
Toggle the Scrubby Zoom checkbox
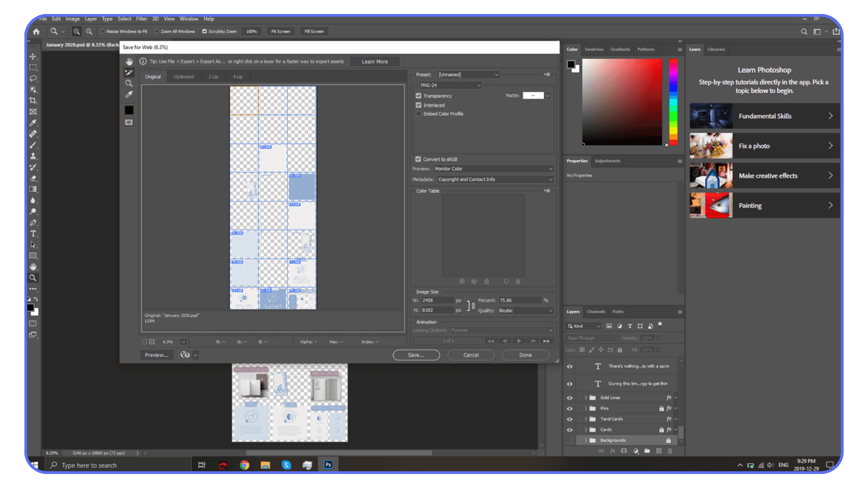tap(204, 32)
